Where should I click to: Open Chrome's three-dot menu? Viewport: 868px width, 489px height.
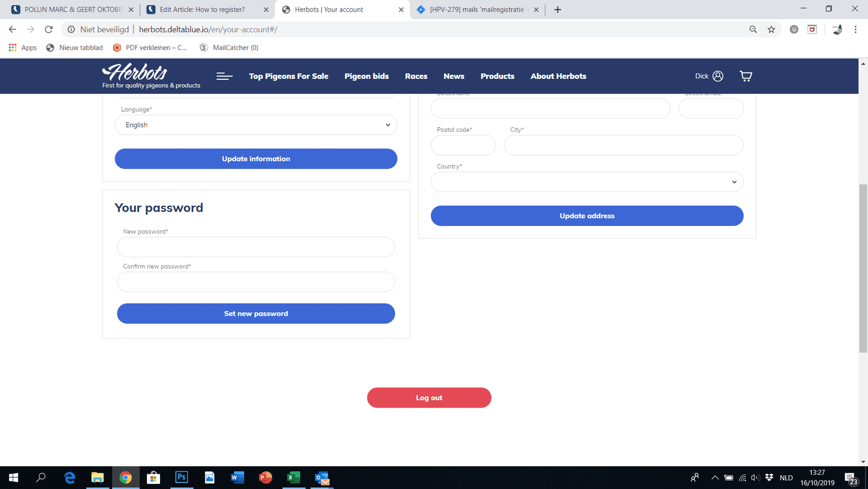[x=855, y=29]
